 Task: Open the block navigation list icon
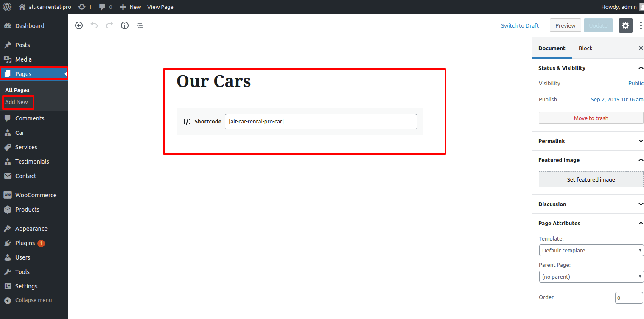[140, 25]
